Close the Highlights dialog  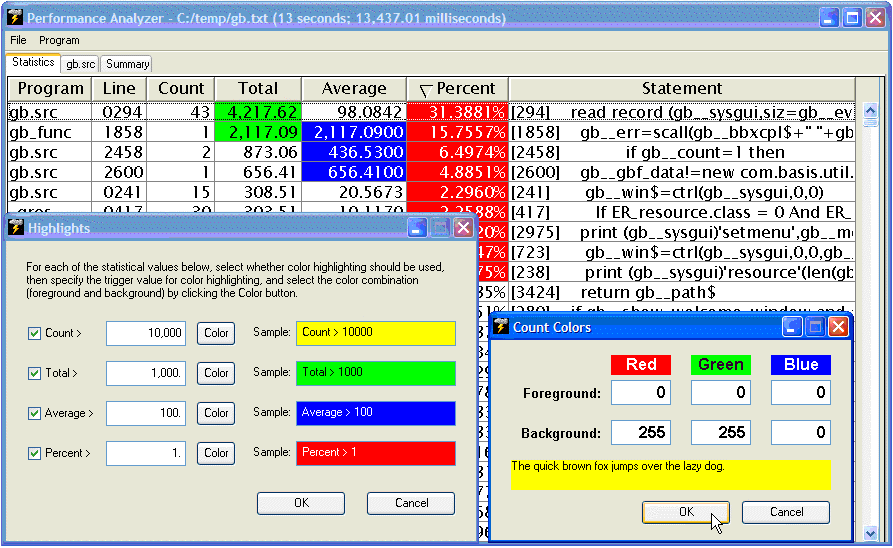coord(464,228)
